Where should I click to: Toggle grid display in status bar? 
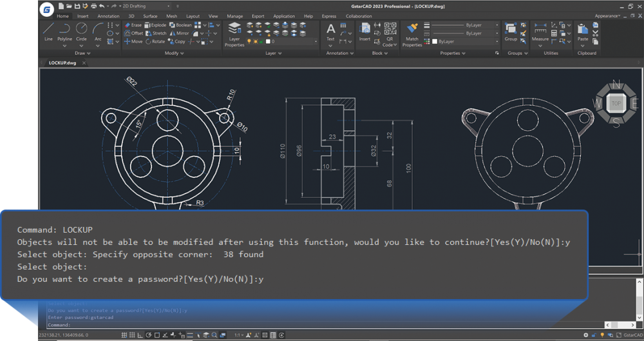click(x=132, y=335)
